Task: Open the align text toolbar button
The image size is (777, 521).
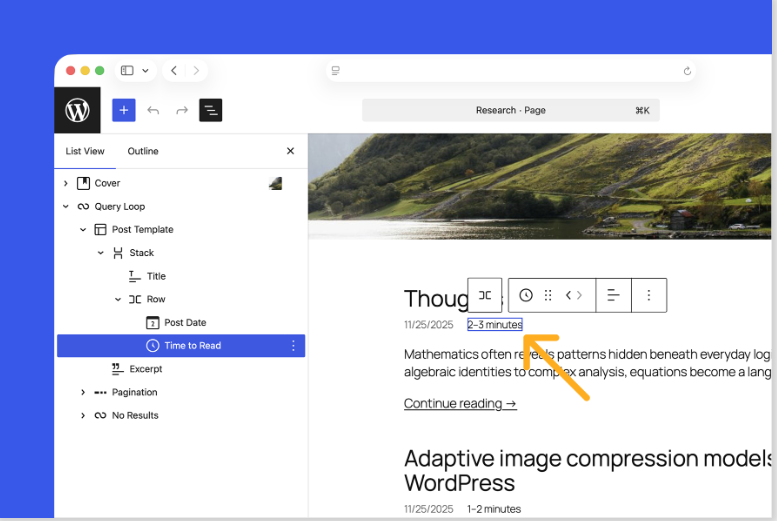Action: [614, 295]
